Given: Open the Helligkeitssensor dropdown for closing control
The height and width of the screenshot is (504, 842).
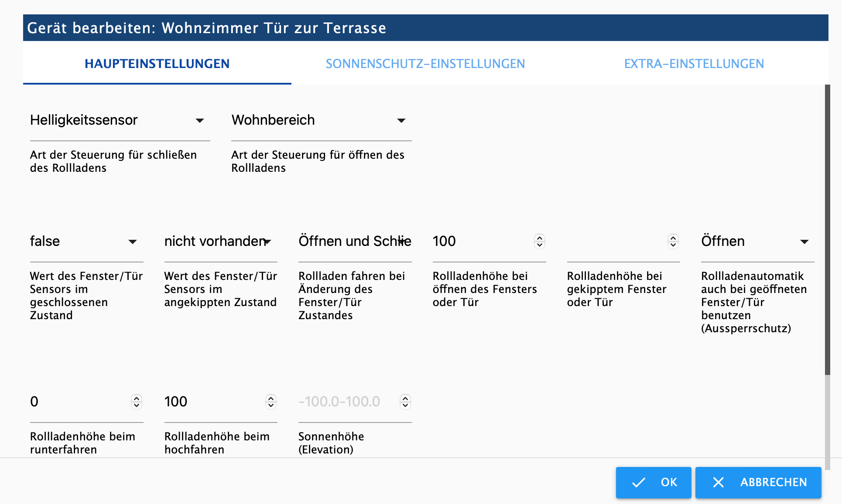Looking at the screenshot, I should click(x=120, y=120).
